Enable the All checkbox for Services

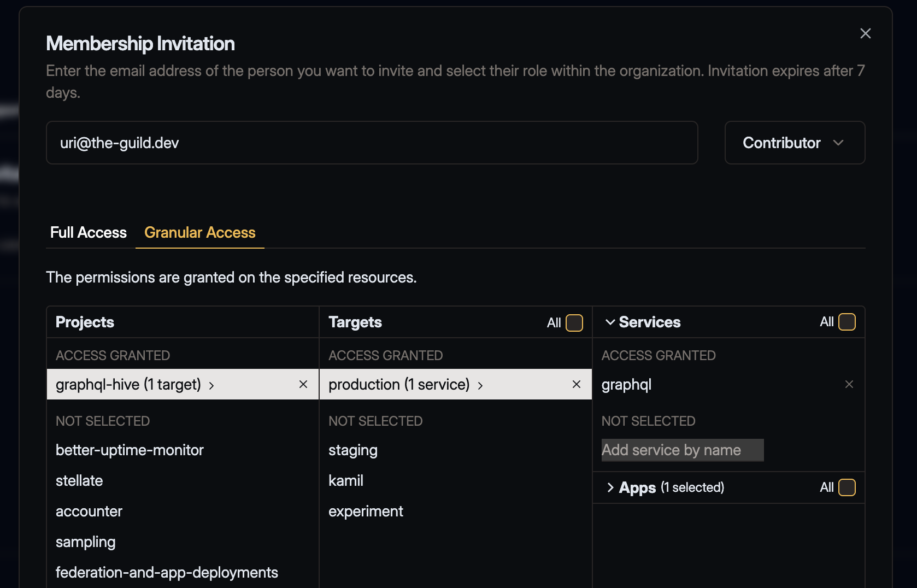[x=848, y=322]
